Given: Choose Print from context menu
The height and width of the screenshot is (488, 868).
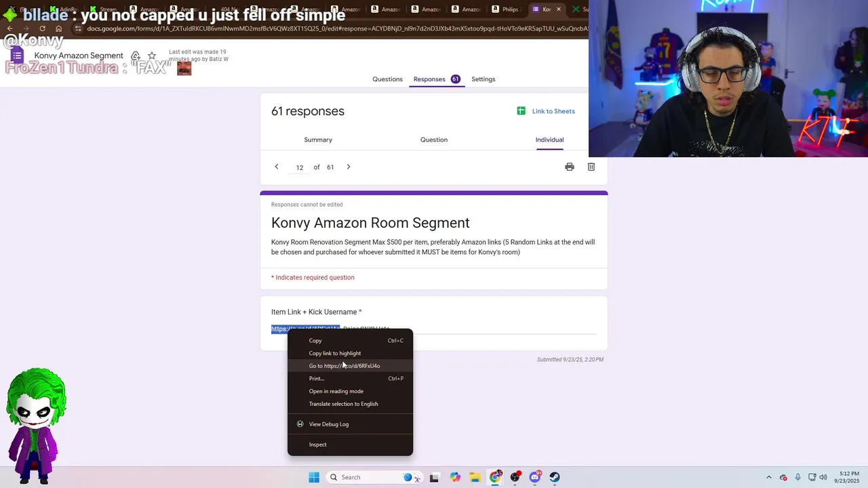Looking at the screenshot, I should pyautogui.click(x=351, y=379).
